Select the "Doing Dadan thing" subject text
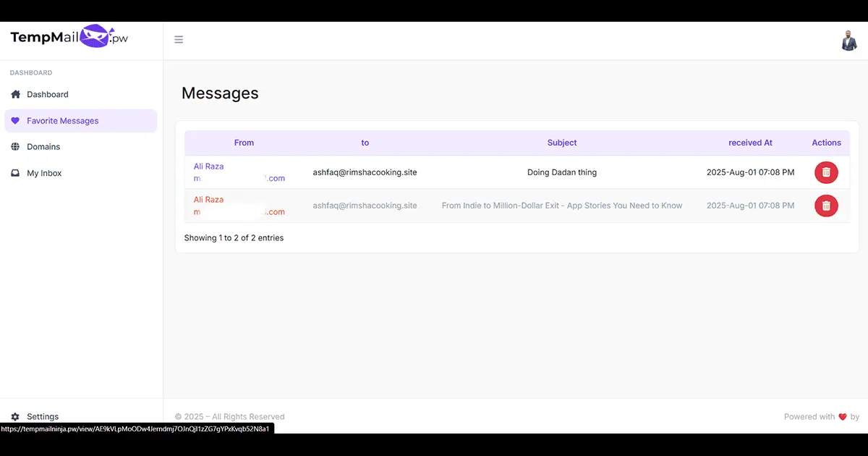The width and height of the screenshot is (868, 456). tap(561, 172)
